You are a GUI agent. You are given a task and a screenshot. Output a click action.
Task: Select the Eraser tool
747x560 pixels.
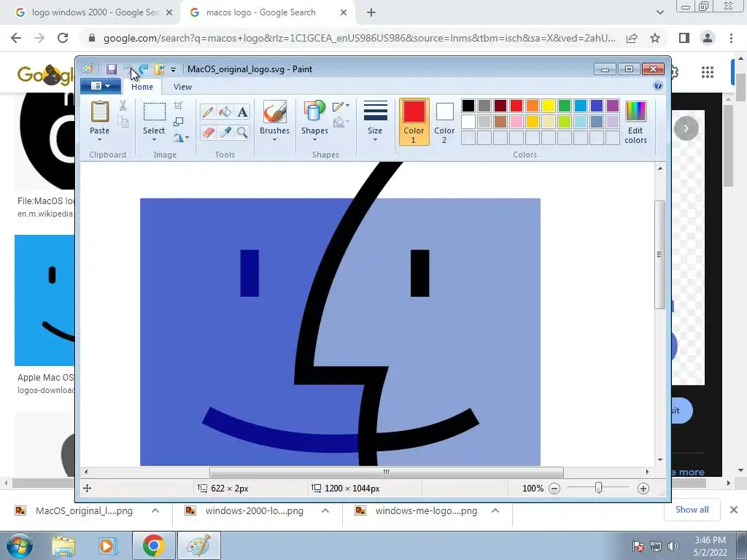208,132
